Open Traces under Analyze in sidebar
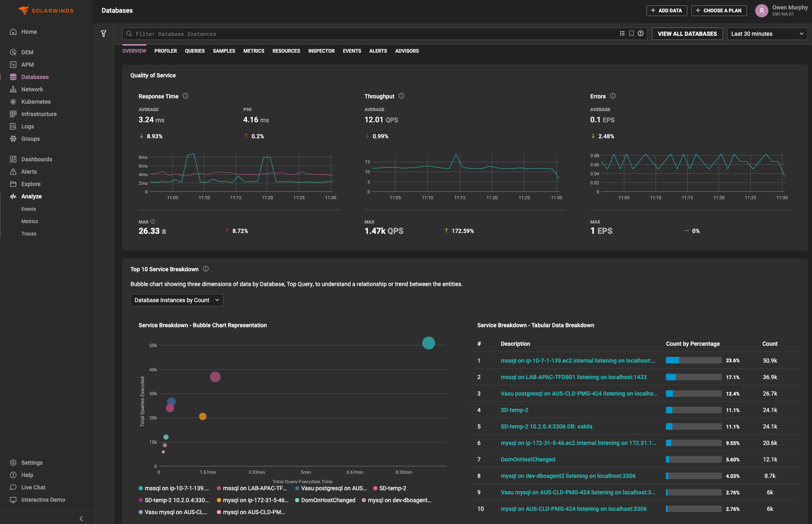Image resolution: width=812 pixels, height=524 pixels. point(29,234)
